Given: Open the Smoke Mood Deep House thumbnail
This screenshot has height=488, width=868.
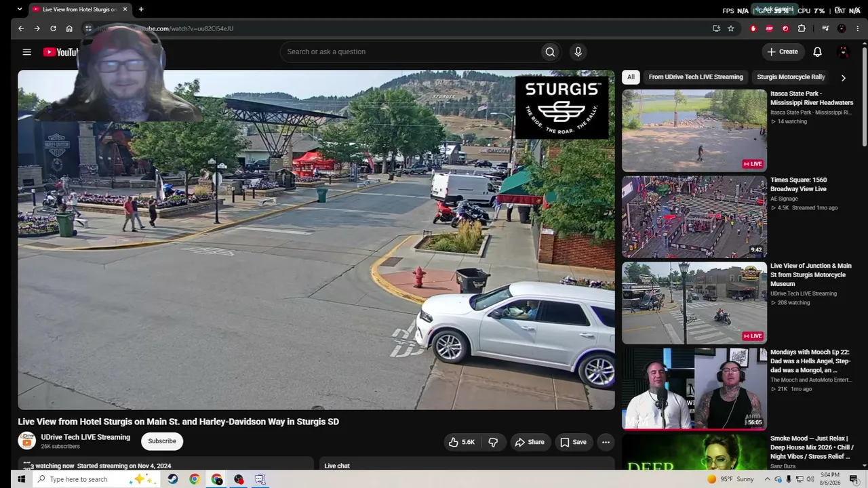Looking at the screenshot, I should pyautogui.click(x=694, y=452).
